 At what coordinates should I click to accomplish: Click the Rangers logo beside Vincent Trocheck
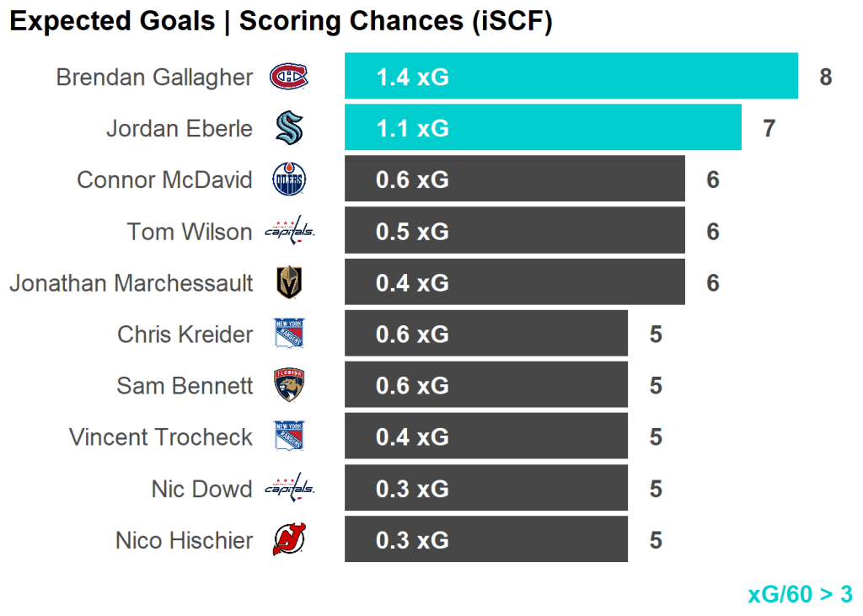pyautogui.click(x=289, y=437)
